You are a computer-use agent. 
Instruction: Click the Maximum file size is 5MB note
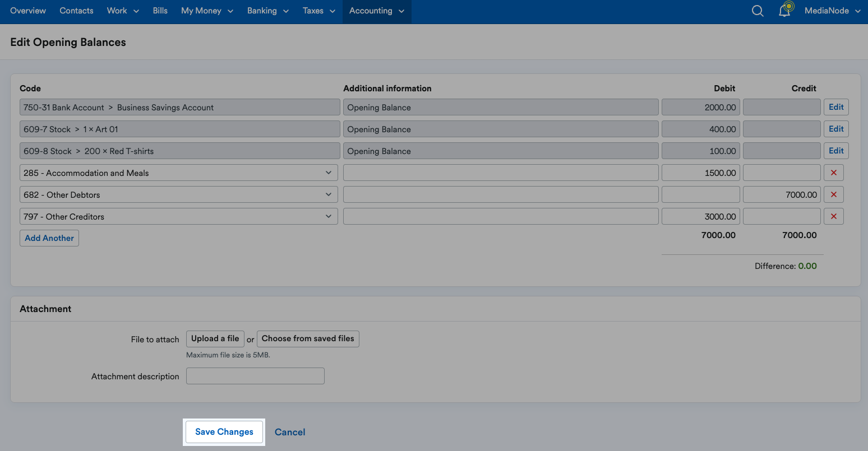[x=228, y=355]
